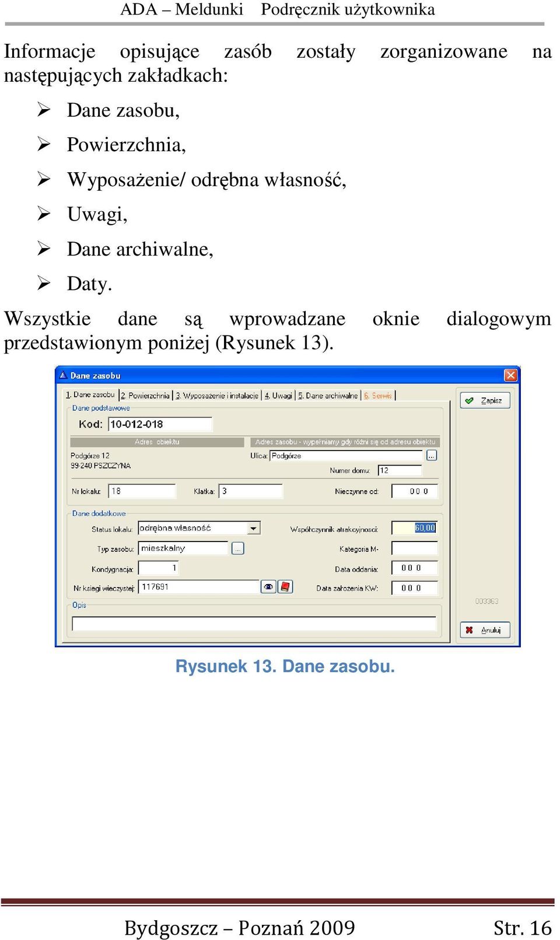Click the Anuluj button
This screenshot has height=940, width=560.
click(x=485, y=630)
